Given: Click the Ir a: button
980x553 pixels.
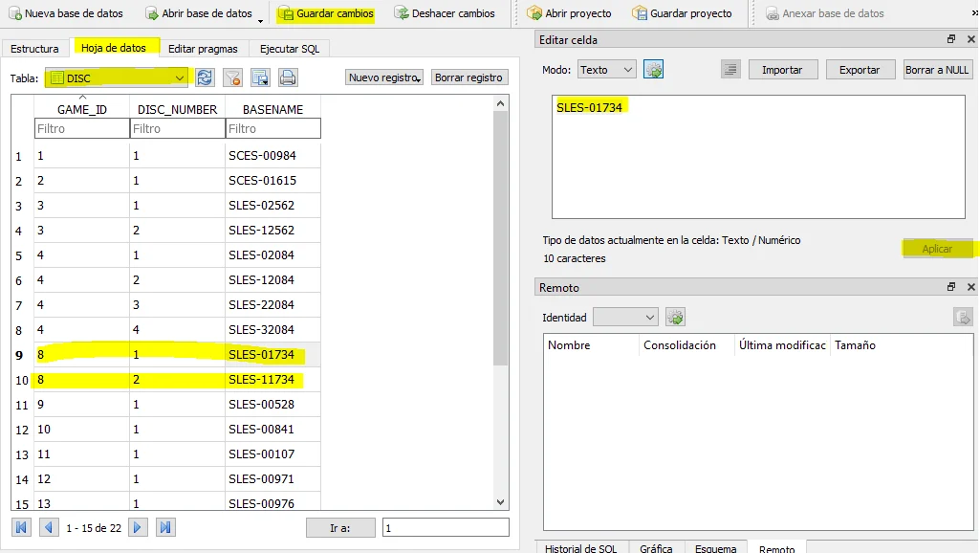Looking at the screenshot, I should point(340,528).
